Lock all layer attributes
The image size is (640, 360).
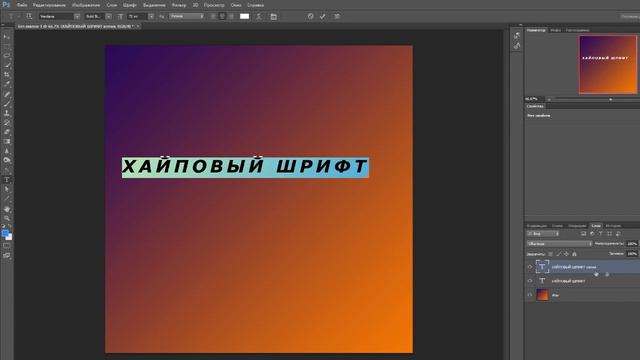(574, 254)
